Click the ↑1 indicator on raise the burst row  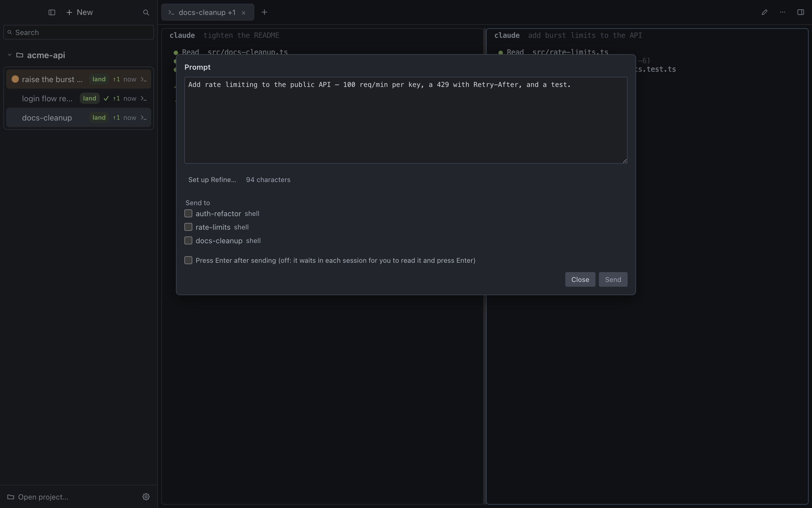116,79
